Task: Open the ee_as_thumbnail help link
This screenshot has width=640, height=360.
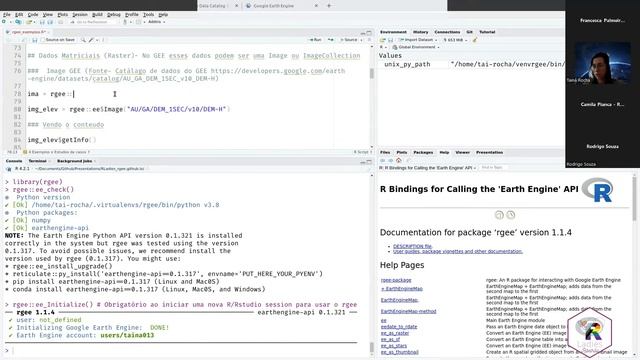Action: pos(400,352)
